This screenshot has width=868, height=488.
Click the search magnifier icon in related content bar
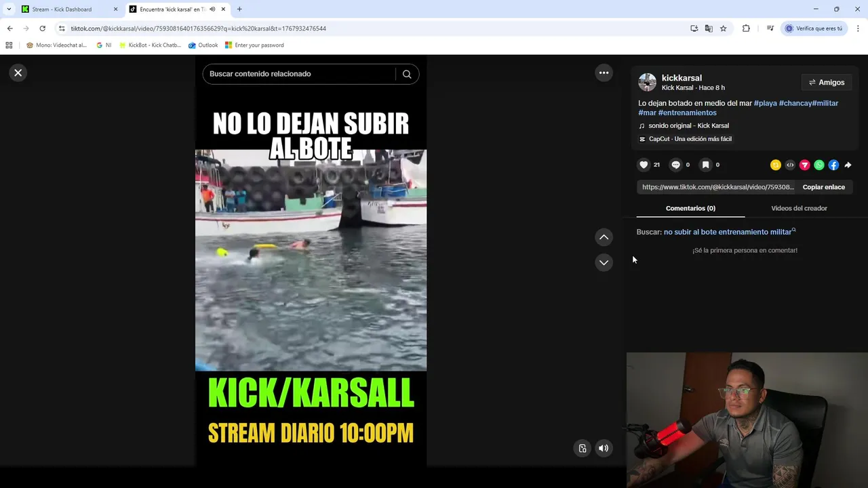(x=407, y=74)
